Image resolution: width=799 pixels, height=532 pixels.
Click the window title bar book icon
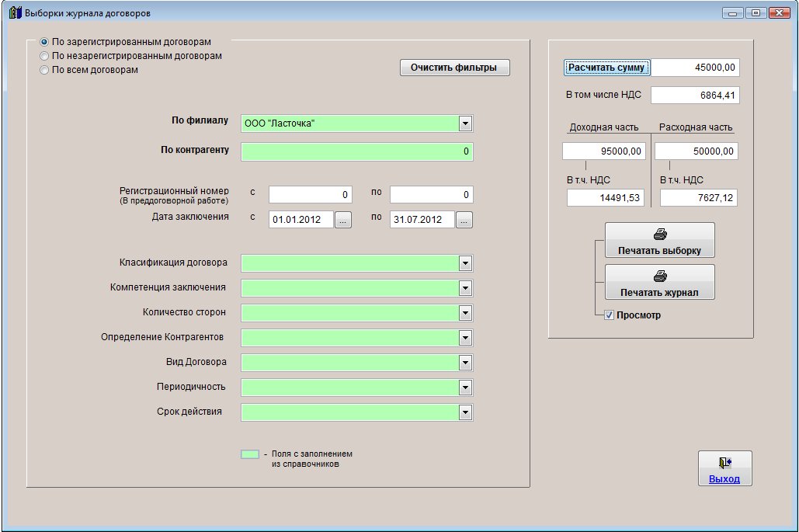[x=14, y=12]
